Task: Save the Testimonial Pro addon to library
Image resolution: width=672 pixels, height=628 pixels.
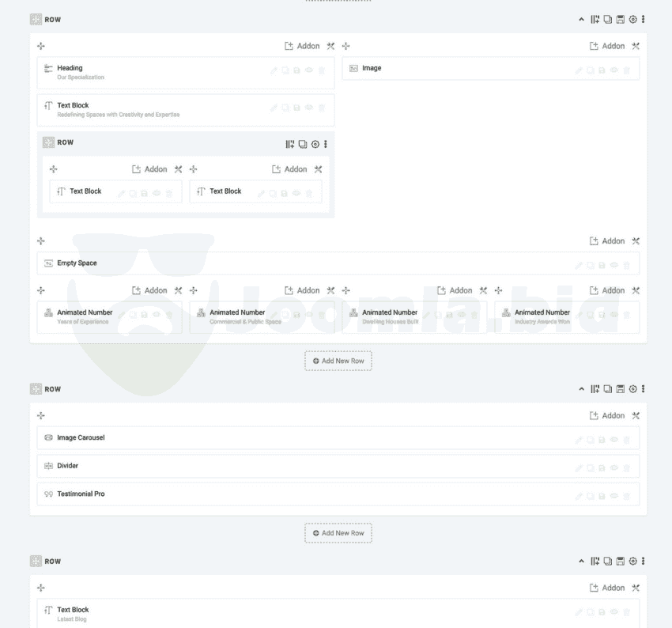Action: 602,497
